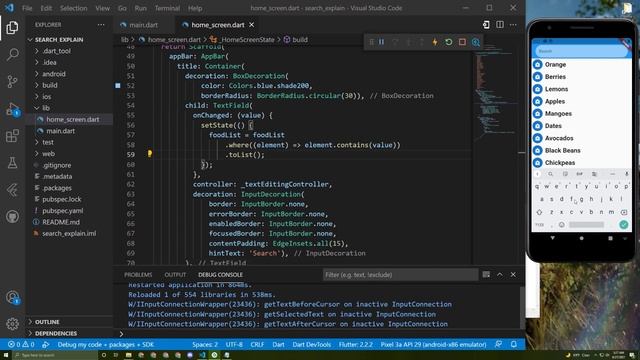Open the Dart DevTools widget inspector icon
Screen dimensions: 640x360
476,42
